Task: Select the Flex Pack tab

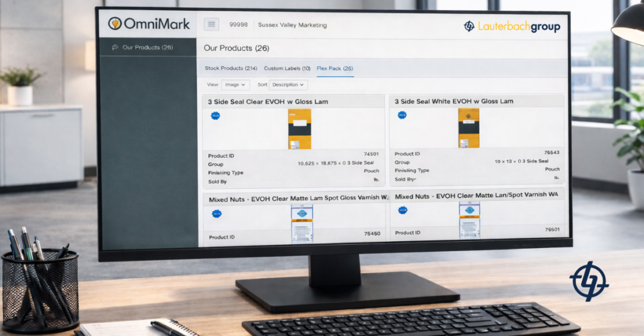Action: [335, 68]
